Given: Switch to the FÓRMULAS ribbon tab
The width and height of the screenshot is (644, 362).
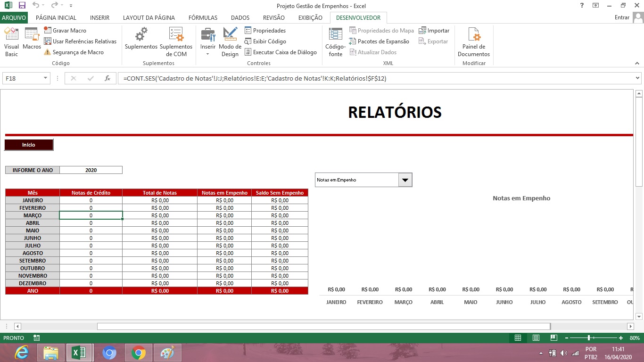Looking at the screenshot, I should [203, 17].
